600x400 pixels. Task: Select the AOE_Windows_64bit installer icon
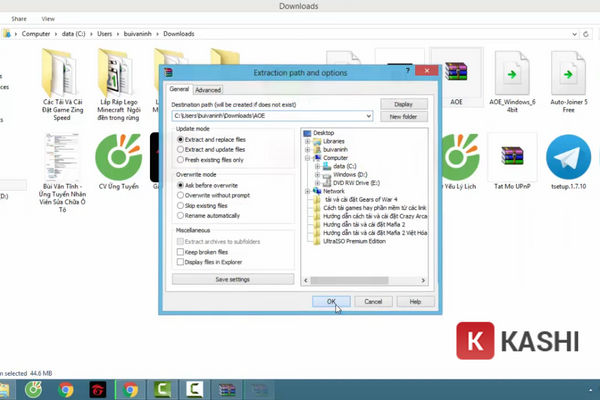(512, 77)
